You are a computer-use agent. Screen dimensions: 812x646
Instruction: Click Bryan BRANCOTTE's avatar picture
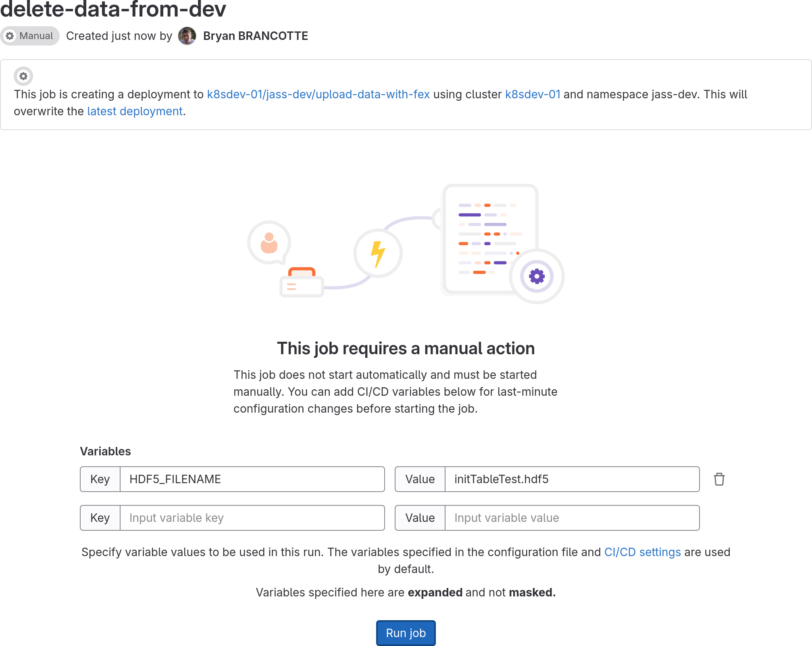point(187,36)
